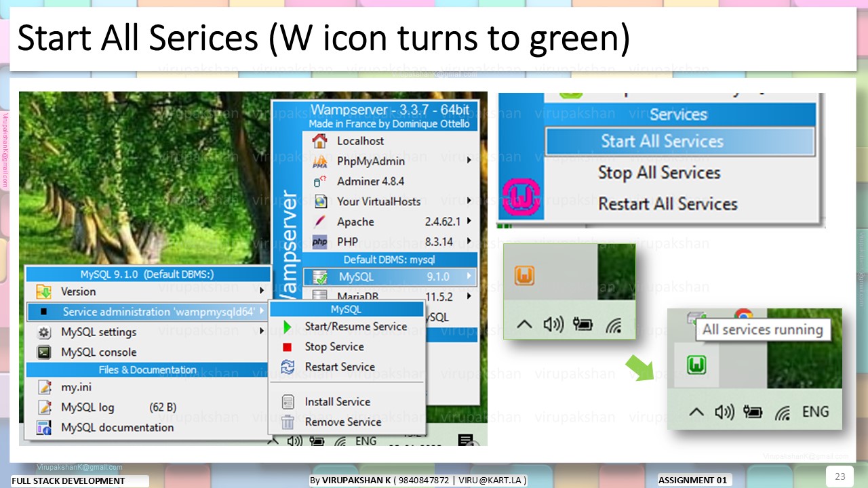The image size is (868, 488).
Task: Click the green Start/Resume Service triangle
Action: coord(288,327)
